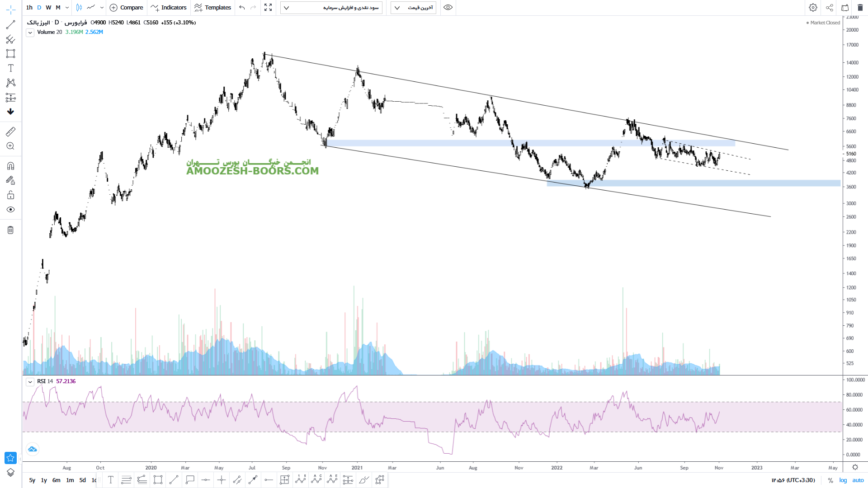Click the zoom in magnifier tool
The height and width of the screenshot is (488, 868).
(x=10, y=146)
